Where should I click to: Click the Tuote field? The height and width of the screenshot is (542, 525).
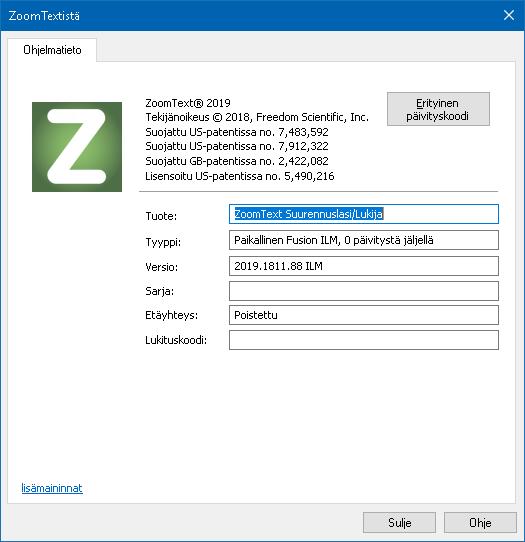click(x=364, y=214)
